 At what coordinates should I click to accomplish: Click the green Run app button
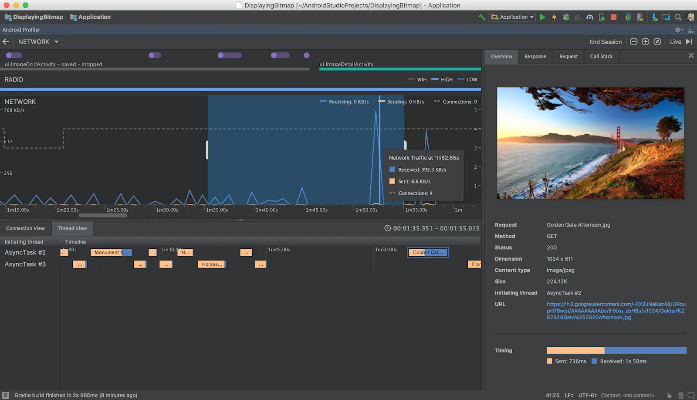(x=543, y=17)
